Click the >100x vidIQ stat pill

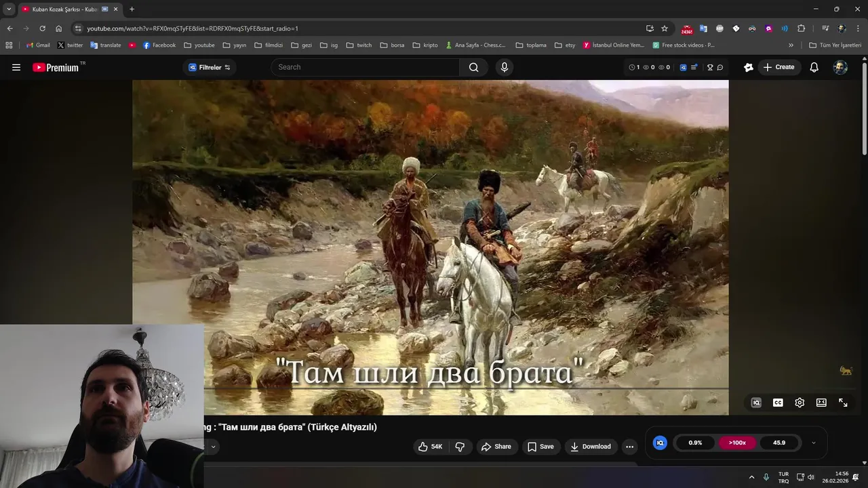[737, 443]
